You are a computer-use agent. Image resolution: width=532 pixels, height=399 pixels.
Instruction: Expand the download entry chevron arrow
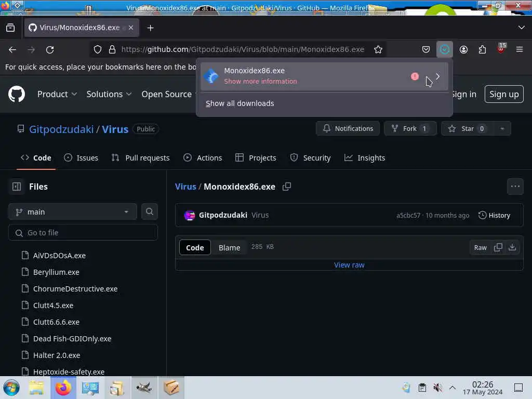[437, 77]
